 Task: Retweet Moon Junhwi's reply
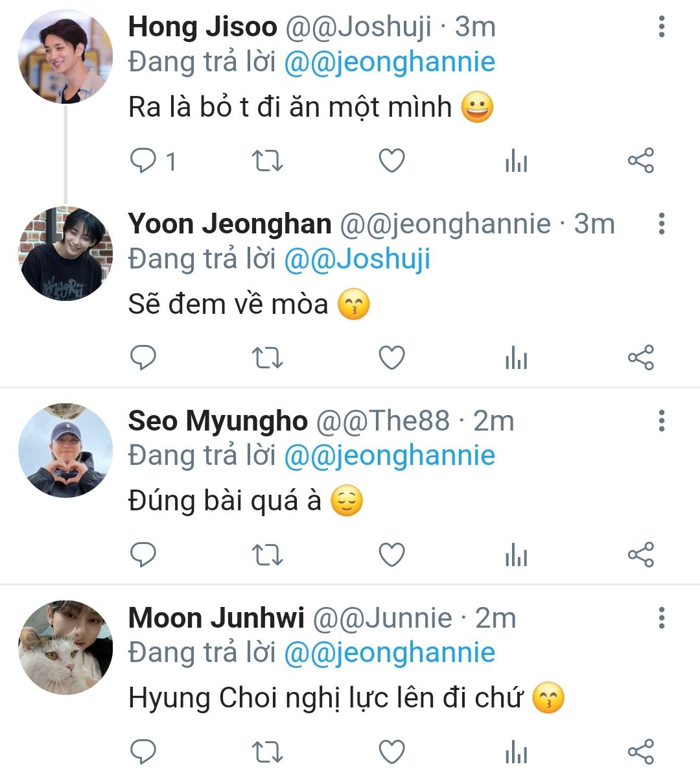(x=268, y=752)
